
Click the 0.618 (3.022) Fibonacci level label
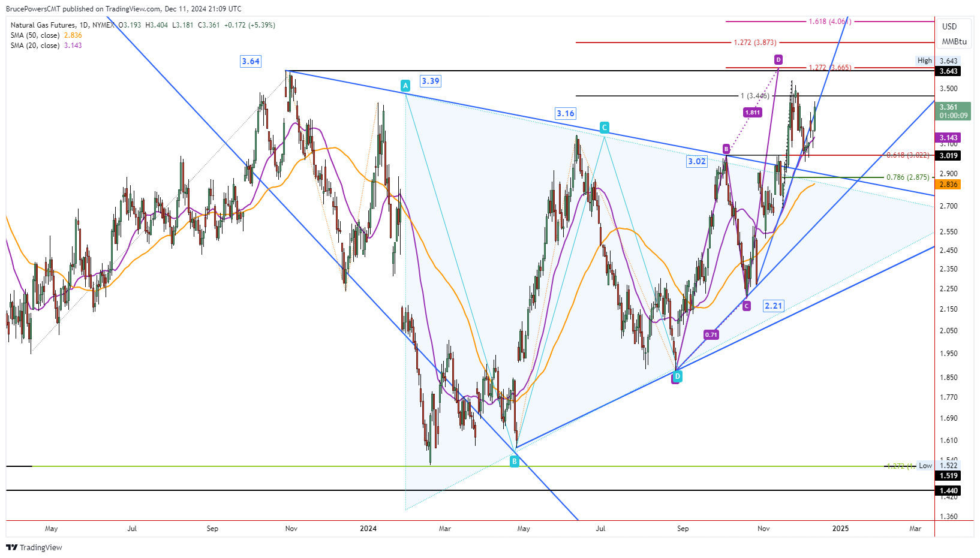click(908, 155)
